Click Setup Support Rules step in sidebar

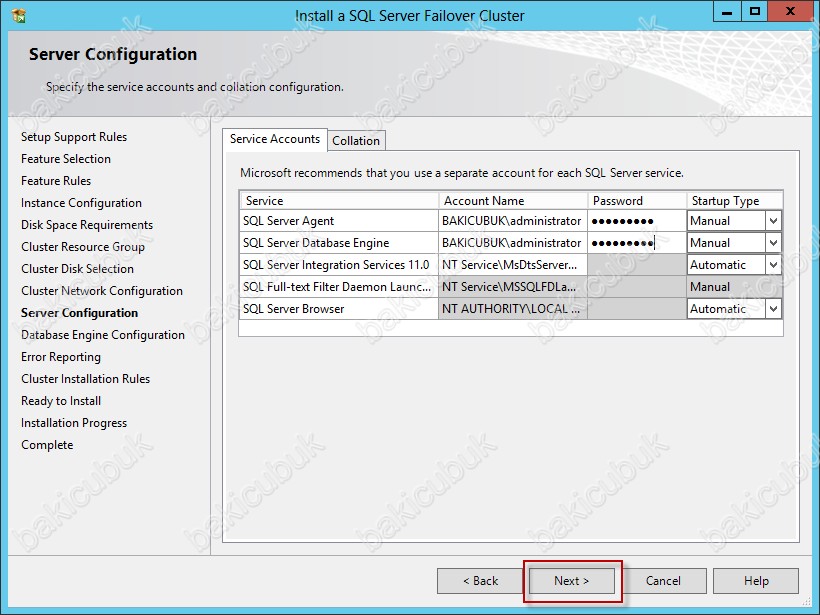coord(74,137)
